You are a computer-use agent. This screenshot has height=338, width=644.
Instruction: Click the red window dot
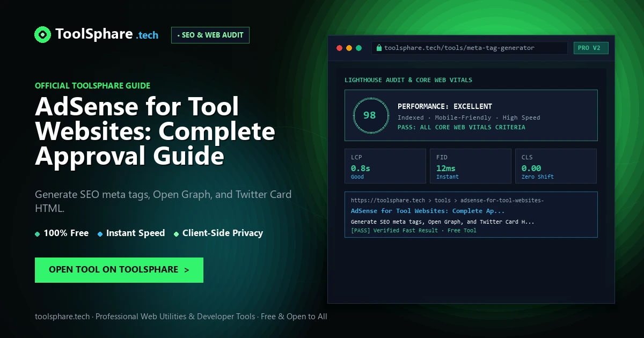point(339,48)
